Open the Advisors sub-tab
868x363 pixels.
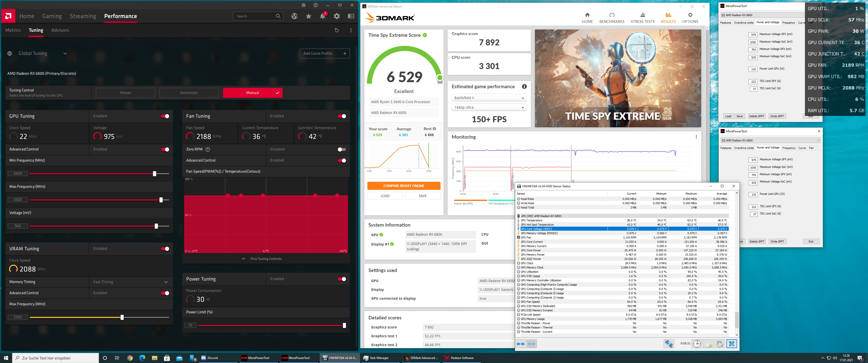click(60, 30)
